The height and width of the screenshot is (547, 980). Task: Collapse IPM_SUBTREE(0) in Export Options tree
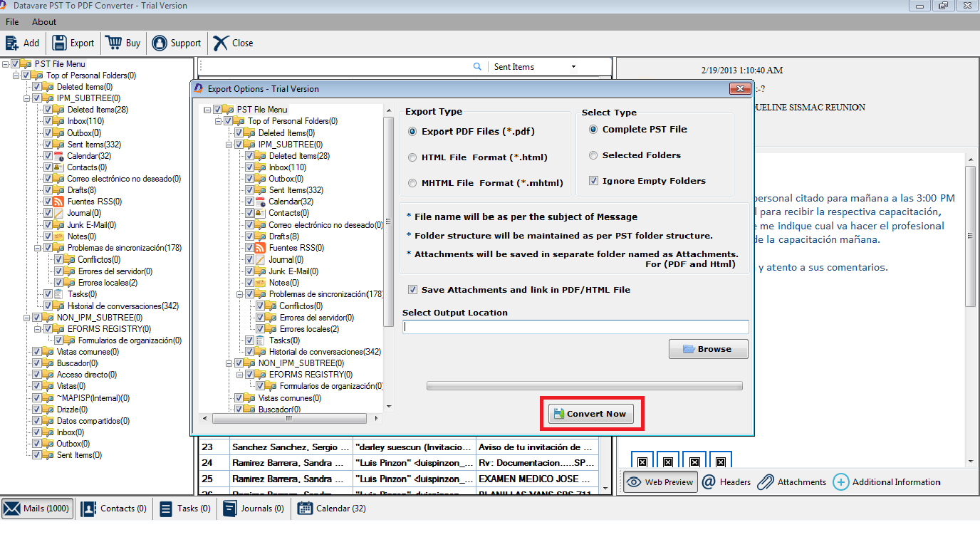229,145
